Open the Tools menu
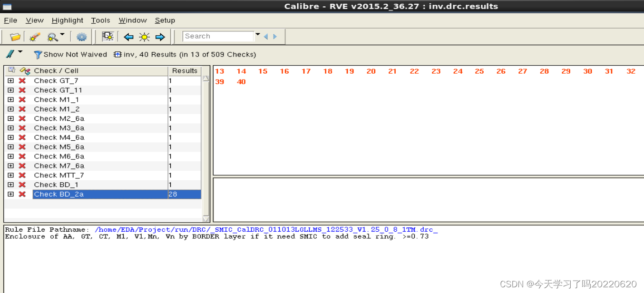Image resolution: width=644 pixels, height=293 pixels. coord(100,20)
